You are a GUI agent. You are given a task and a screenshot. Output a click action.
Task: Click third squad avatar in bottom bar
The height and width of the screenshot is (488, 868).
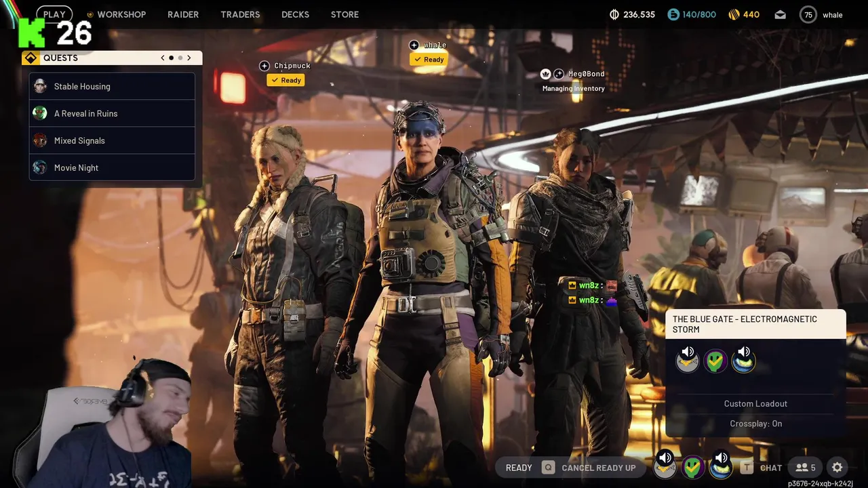click(x=721, y=468)
